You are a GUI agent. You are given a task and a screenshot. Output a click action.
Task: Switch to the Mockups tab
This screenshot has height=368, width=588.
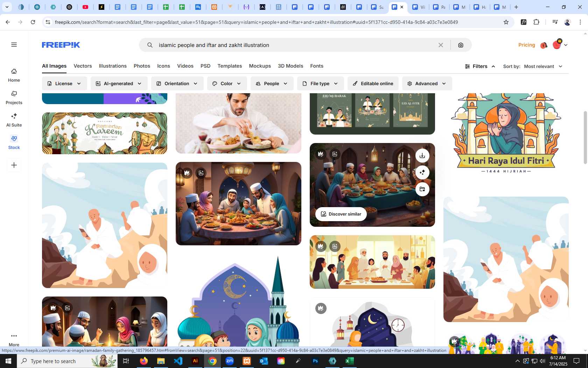click(260, 66)
